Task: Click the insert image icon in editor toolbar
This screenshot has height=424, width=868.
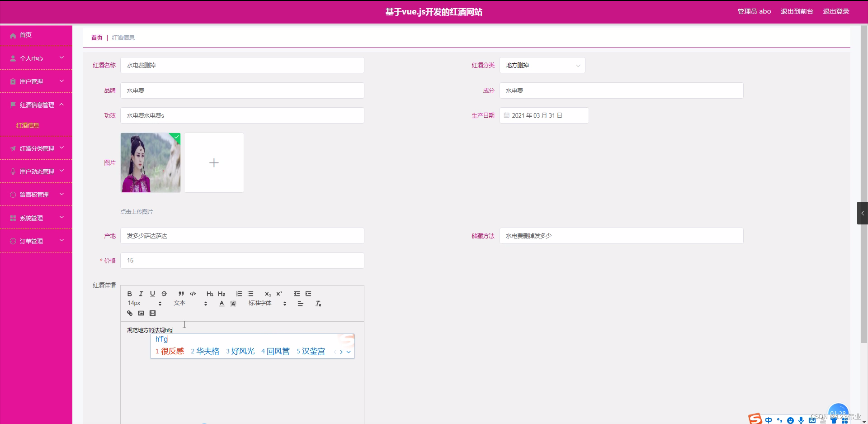Action: [x=141, y=313]
